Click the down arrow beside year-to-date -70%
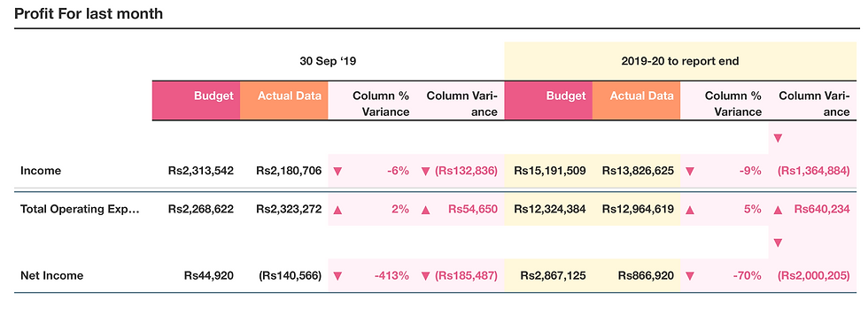Screen dimensions: 868x331 coord(690,275)
